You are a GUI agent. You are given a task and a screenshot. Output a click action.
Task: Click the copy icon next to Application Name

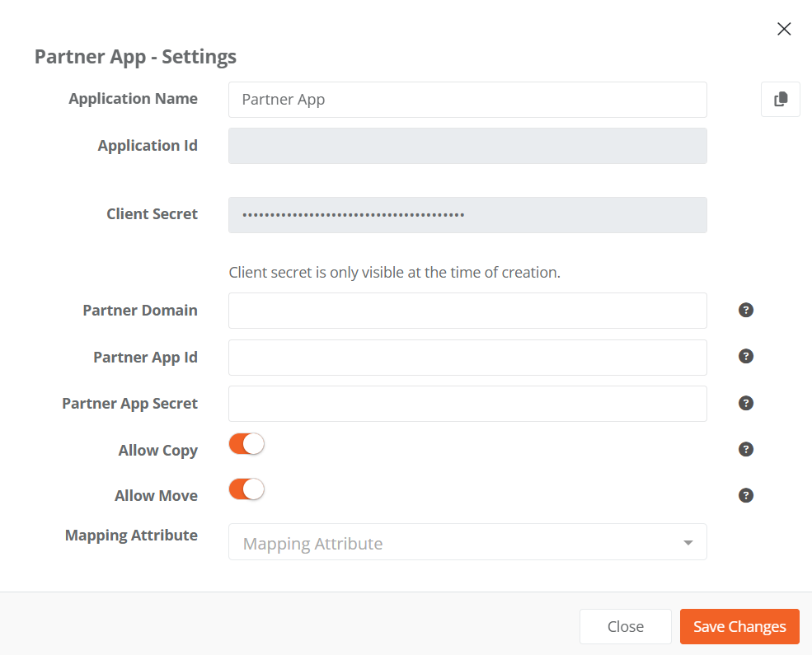[780, 99]
